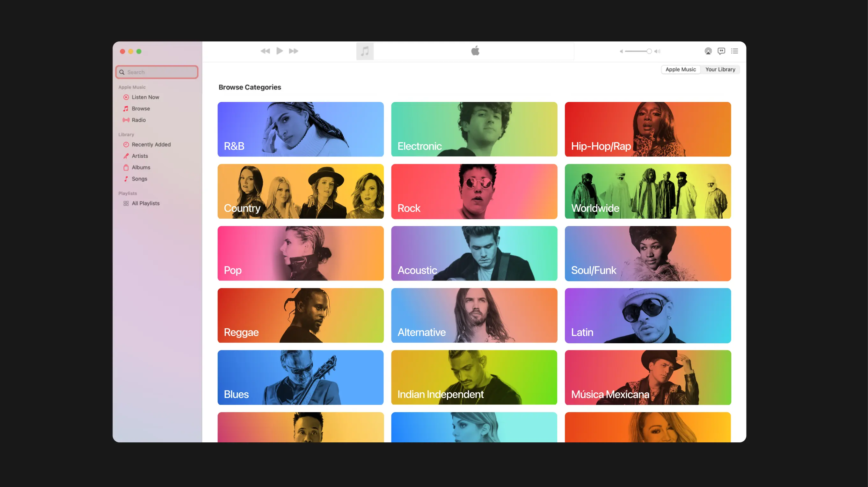Open Listen Now in the sidebar

pyautogui.click(x=145, y=97)
